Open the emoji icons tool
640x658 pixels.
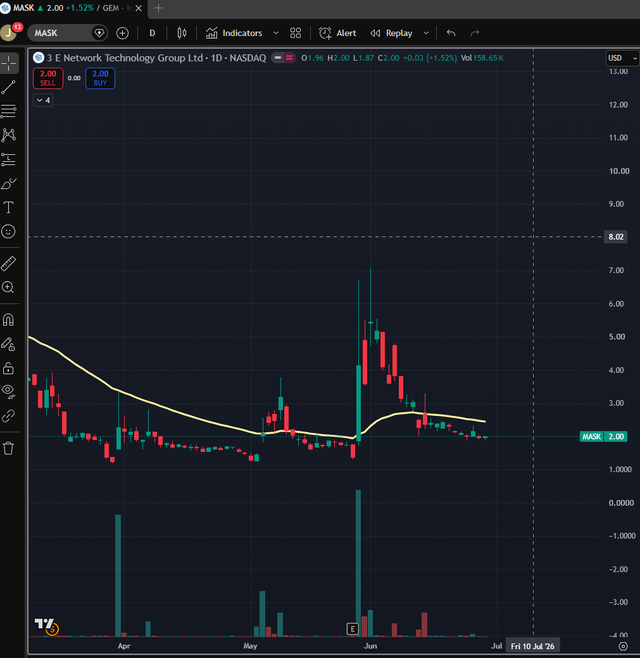pos(9,231)
